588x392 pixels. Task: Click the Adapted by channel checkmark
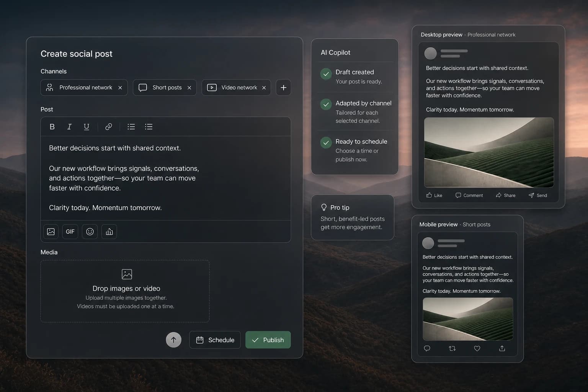(326, 104)
